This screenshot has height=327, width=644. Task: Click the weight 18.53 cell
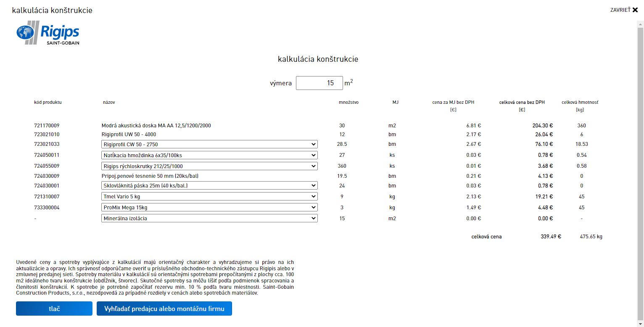click(x=582, y=144)
